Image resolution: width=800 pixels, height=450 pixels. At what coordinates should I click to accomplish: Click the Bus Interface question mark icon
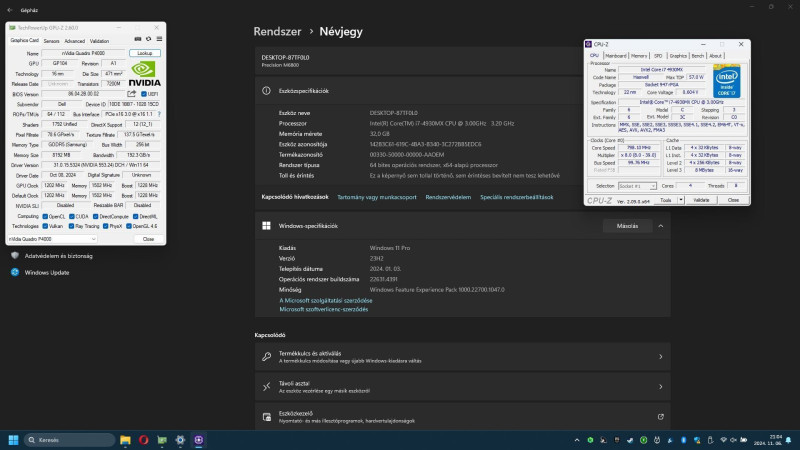tap(159, 114)
